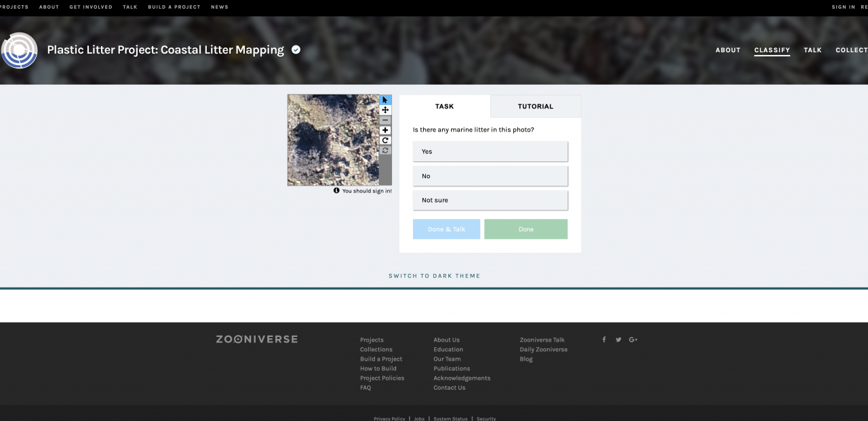Open footer About Us link
The image size is (868, 421).
pyautogui.click(x=446, y=340)
